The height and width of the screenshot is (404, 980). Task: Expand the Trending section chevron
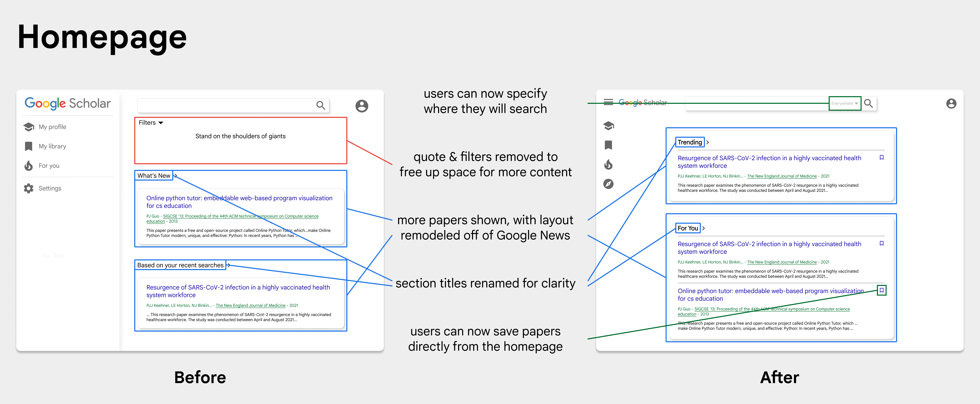[x=708, y=142]
